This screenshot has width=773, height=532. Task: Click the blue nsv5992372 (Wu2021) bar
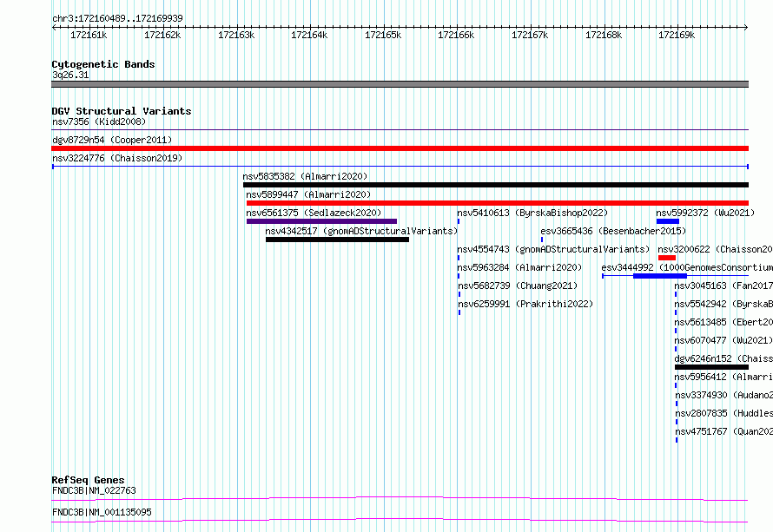tap(668, 221)
